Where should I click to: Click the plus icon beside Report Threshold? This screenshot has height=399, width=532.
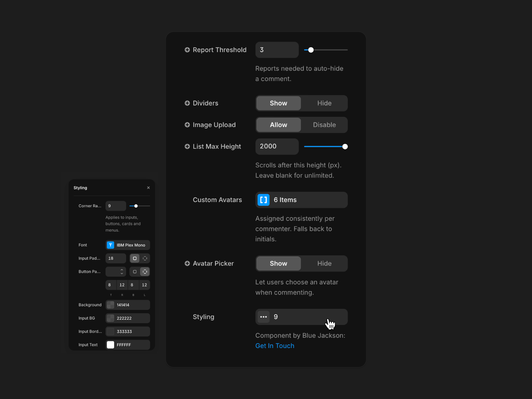[x=187, y=50]
